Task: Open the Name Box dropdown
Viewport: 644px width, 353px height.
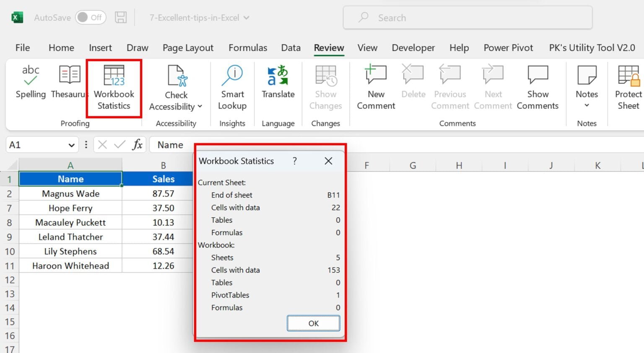Action: tap(71, 144)
